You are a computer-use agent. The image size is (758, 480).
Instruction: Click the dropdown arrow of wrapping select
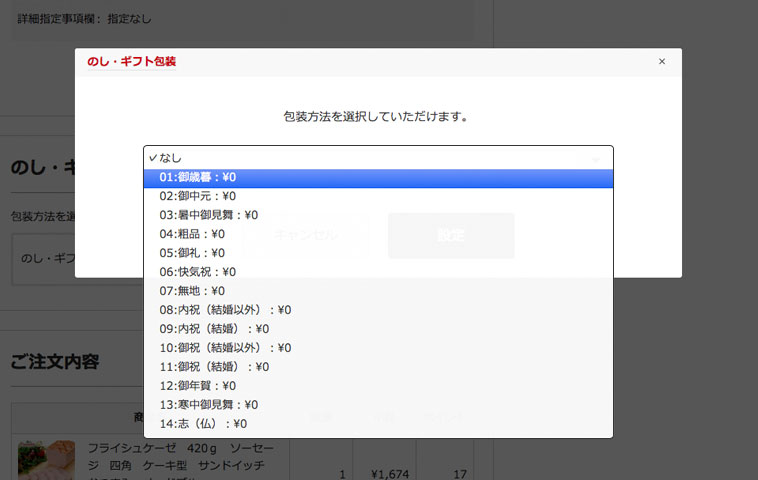pos(596,158)
